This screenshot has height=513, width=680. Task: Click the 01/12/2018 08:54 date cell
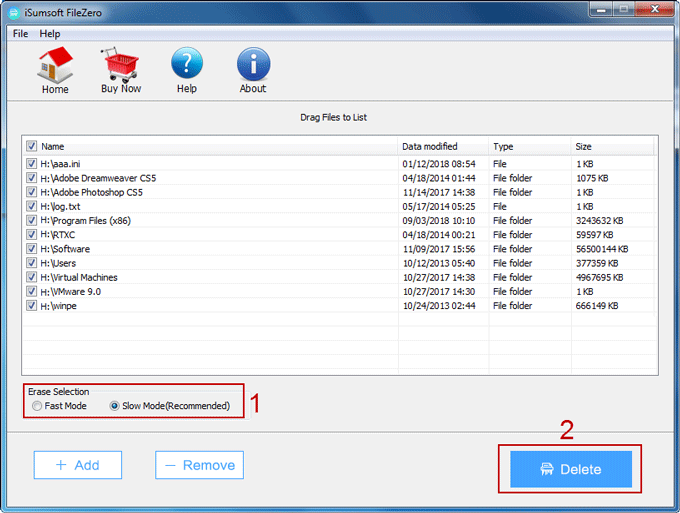(439, 164)
